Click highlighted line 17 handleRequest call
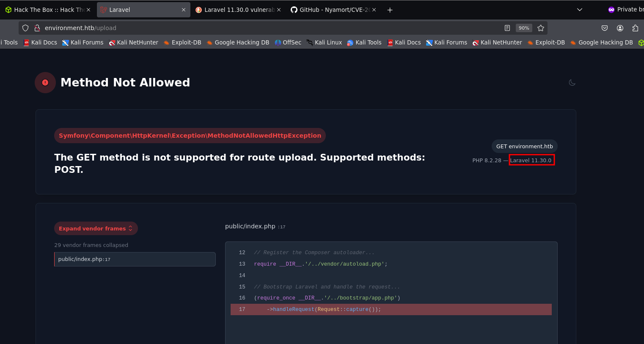Image resolution: width=644 pixels, height=344 pixels. (391, 309)
